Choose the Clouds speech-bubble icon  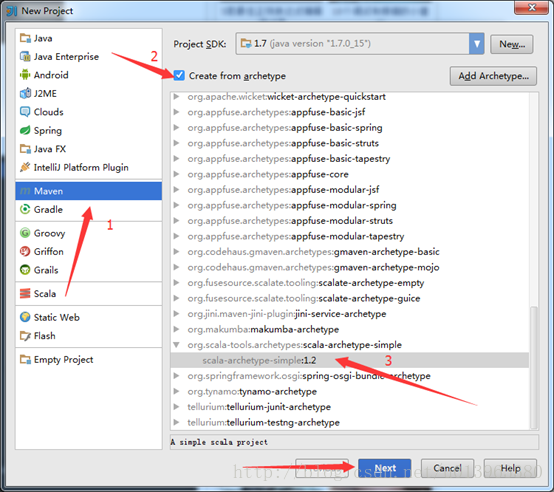(25, 112)
